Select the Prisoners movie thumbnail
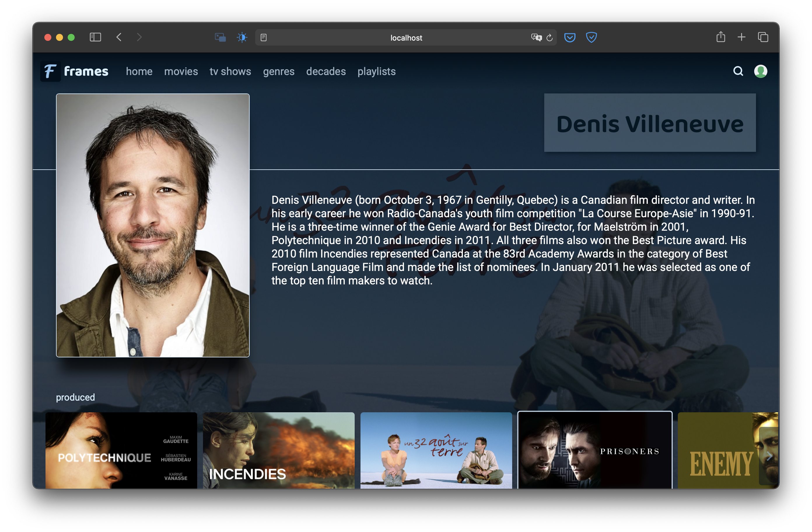 pos(595,450)
